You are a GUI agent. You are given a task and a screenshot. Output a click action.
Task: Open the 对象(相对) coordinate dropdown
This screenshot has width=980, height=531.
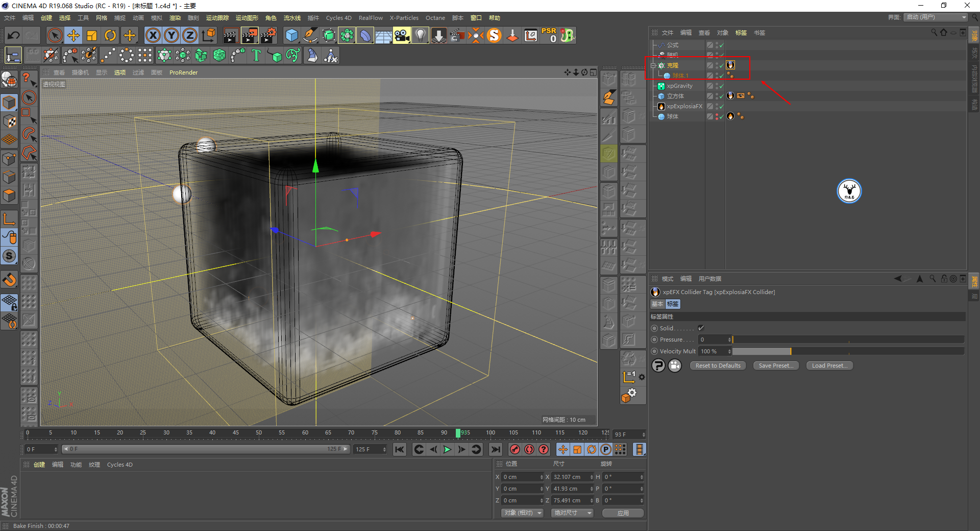click(522, 513)
